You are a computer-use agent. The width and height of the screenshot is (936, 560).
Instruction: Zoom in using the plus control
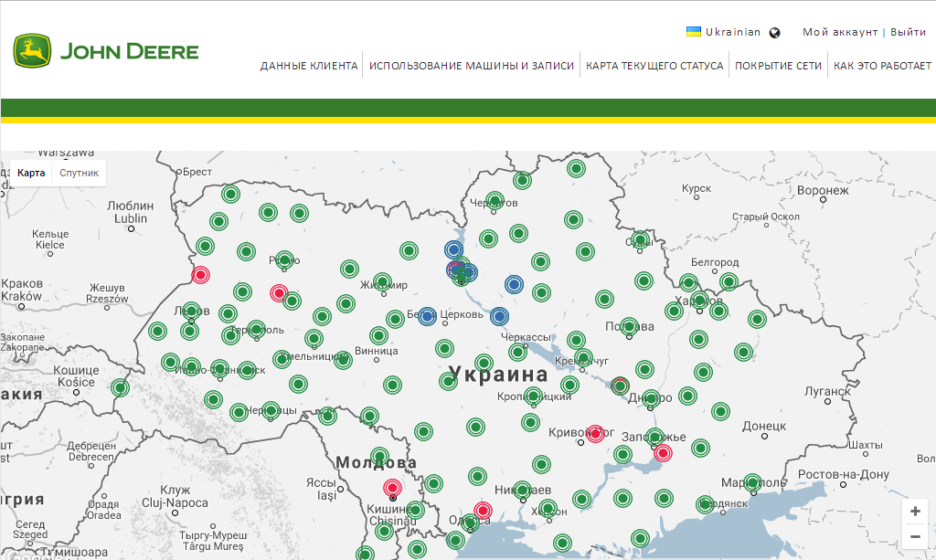914,512
